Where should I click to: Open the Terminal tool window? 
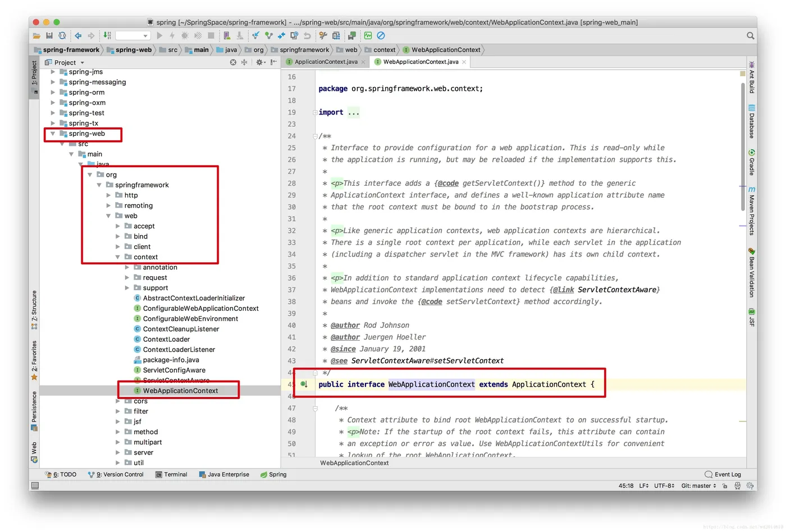pos(171,475)
